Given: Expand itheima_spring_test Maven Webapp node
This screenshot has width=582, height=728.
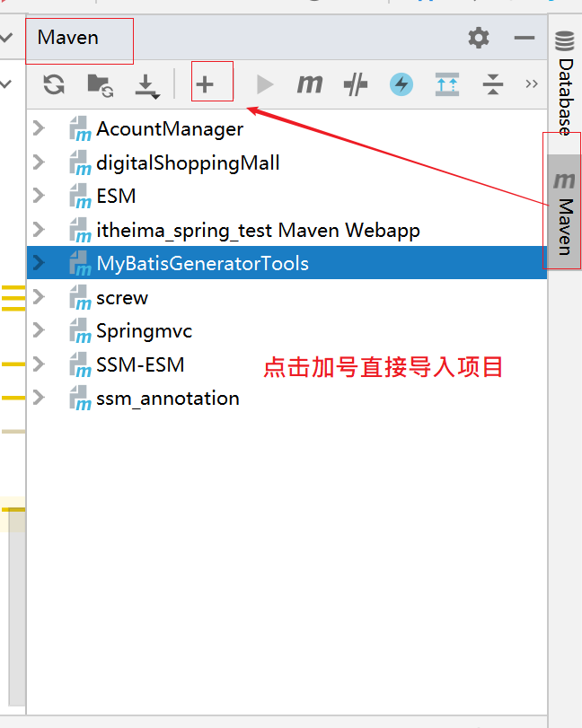Looking at the screenshot, I should pyautogui.click(x=39, y=230).
